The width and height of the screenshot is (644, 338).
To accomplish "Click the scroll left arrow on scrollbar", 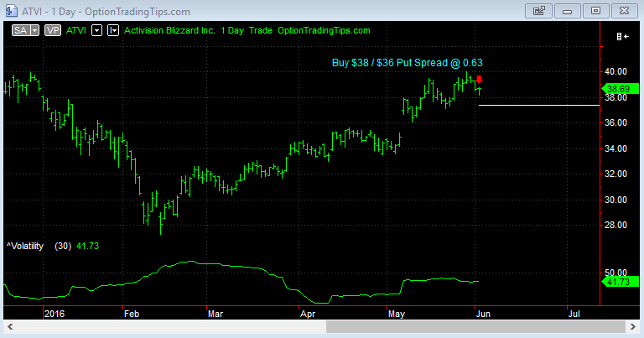I will pyautogui.click(x=10, y=327).
